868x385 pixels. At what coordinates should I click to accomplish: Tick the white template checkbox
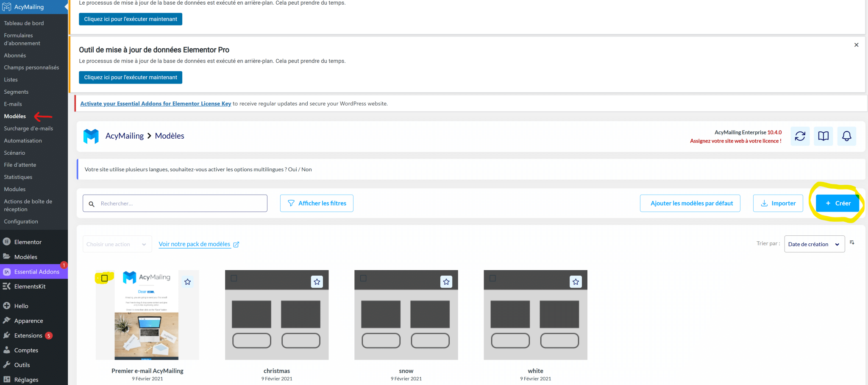492,278
